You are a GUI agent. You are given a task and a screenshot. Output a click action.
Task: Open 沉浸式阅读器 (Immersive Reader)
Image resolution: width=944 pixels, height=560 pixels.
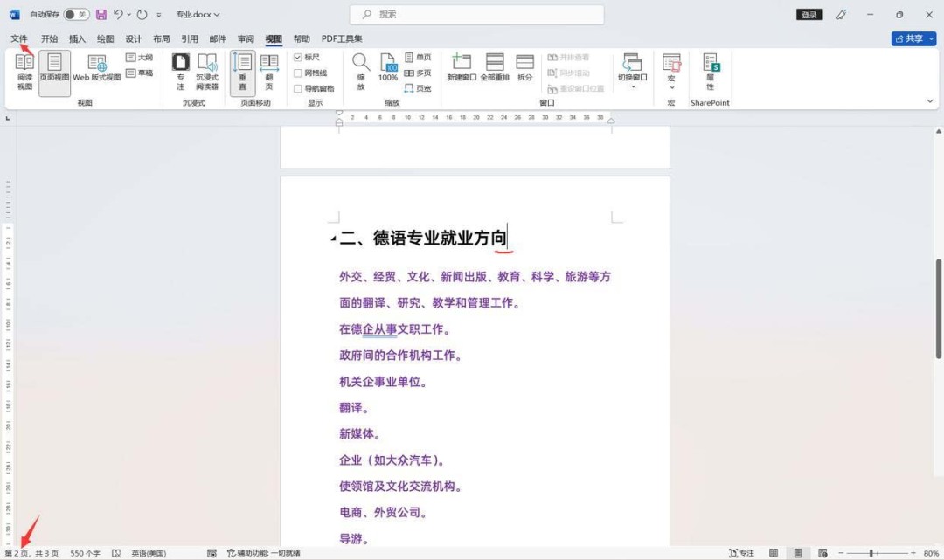[x=207, y=70]
